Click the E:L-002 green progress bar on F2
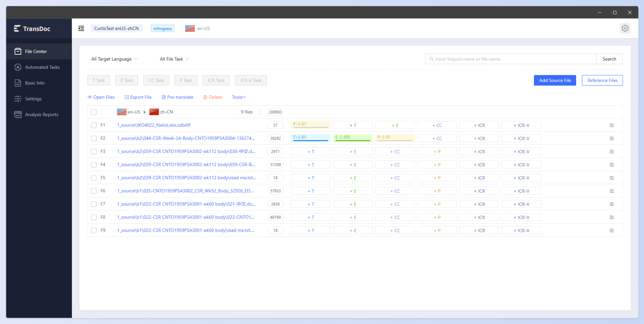644x324 pixels. [x=353, y=138]
